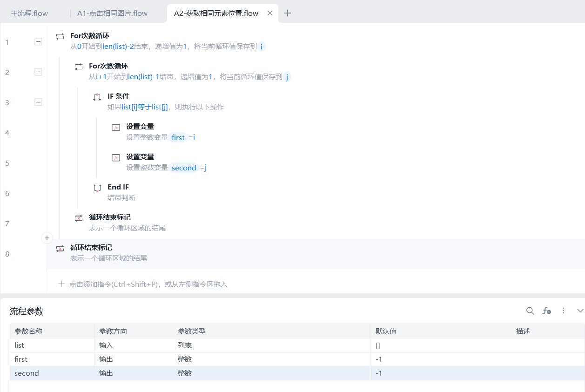Open the three-dot more options menu
Viewport: 585px width, 392px height.
pyautogui.click(x=564, y=311)
